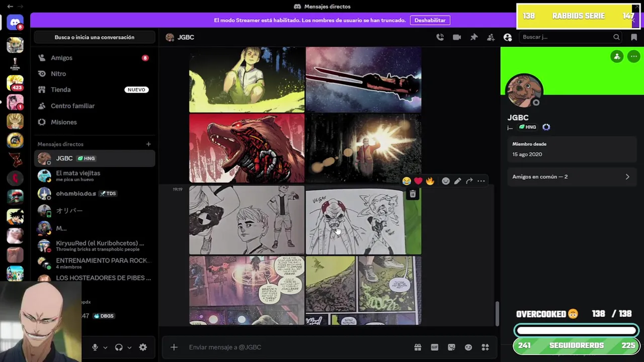Open オリバー conversation
This screenshot has height=362, width=644.
pyautogui.click(x=95, y=211)
